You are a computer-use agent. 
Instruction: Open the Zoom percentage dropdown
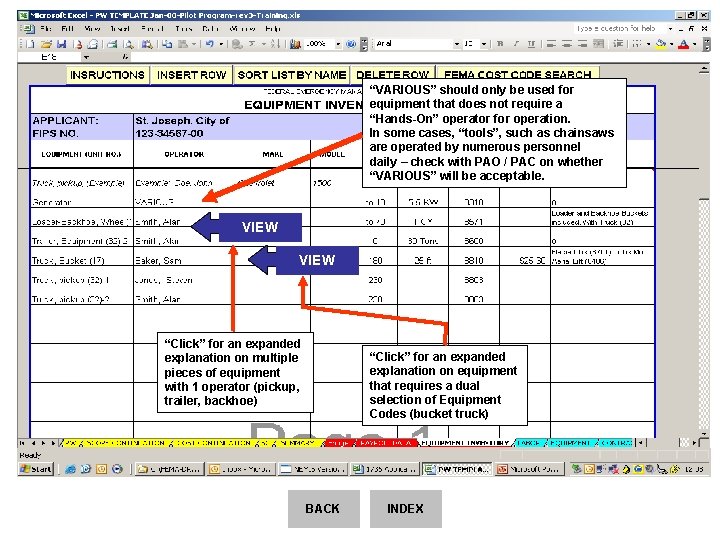[x=338, y=44]
